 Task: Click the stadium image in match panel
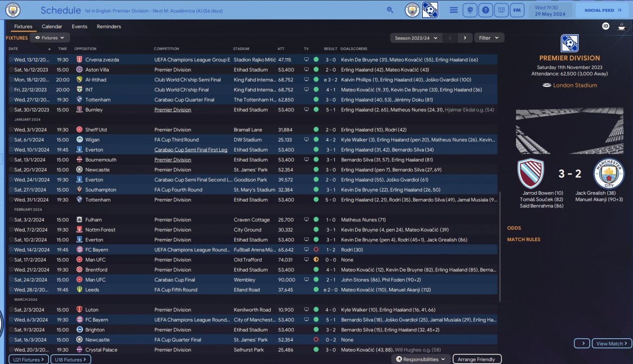tap(570, 131)
